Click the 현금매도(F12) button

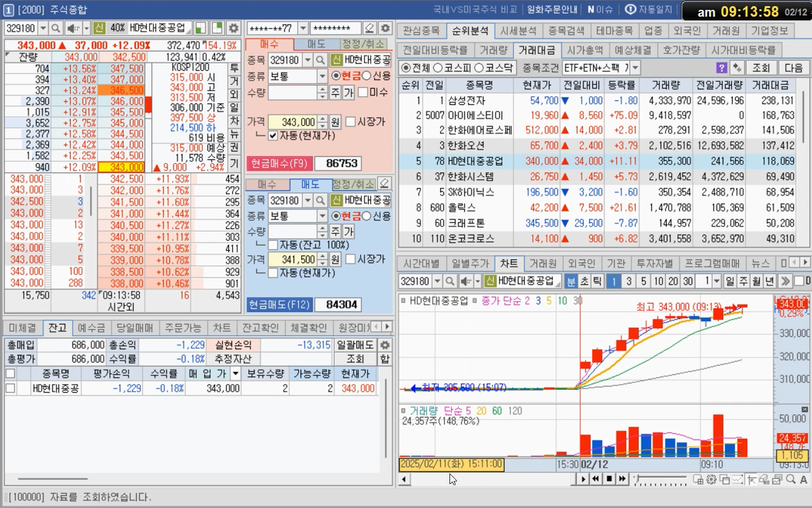coord(279,305)
